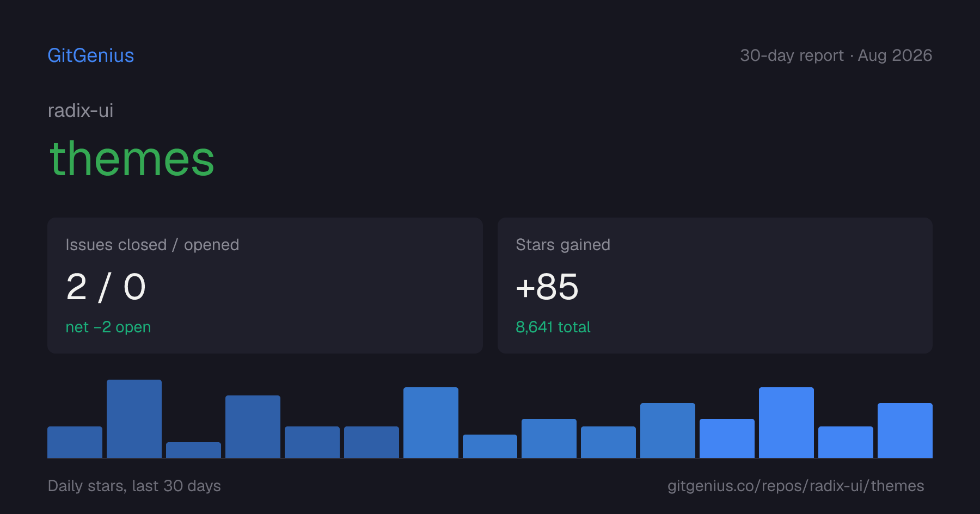This screenshot has height=514, width=980.
Task: Select the "Issues closed / opened" label
Action: (x=152, y=245)
